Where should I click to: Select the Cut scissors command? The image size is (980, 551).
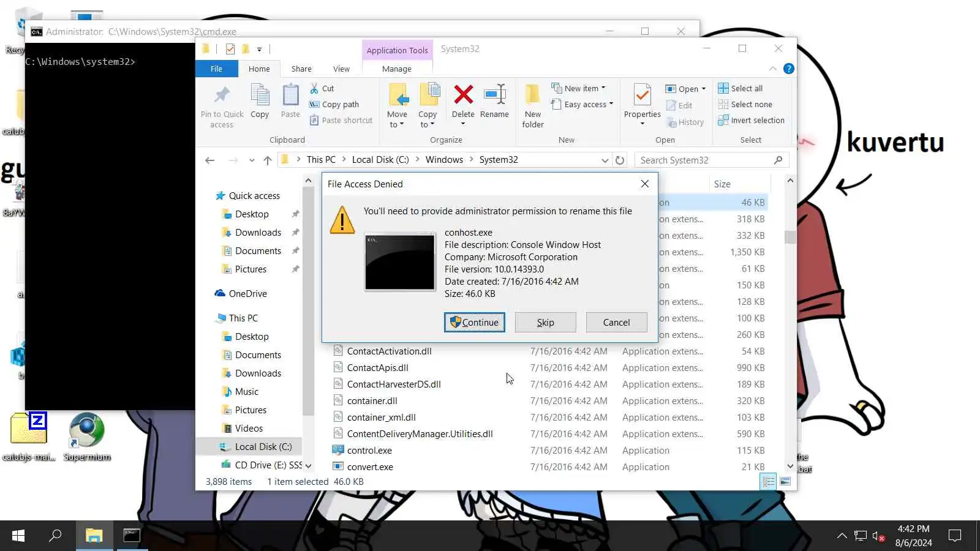pos(322,88)
